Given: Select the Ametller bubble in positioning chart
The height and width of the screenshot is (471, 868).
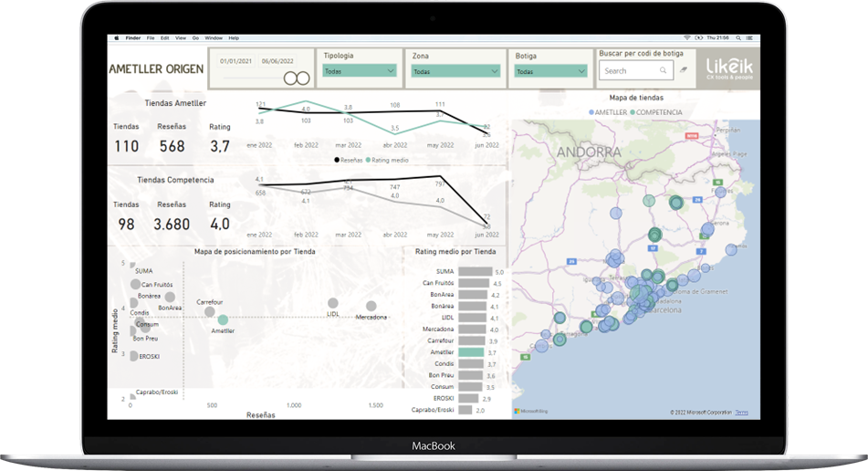Looking at the screenshot, I should 223,319.
